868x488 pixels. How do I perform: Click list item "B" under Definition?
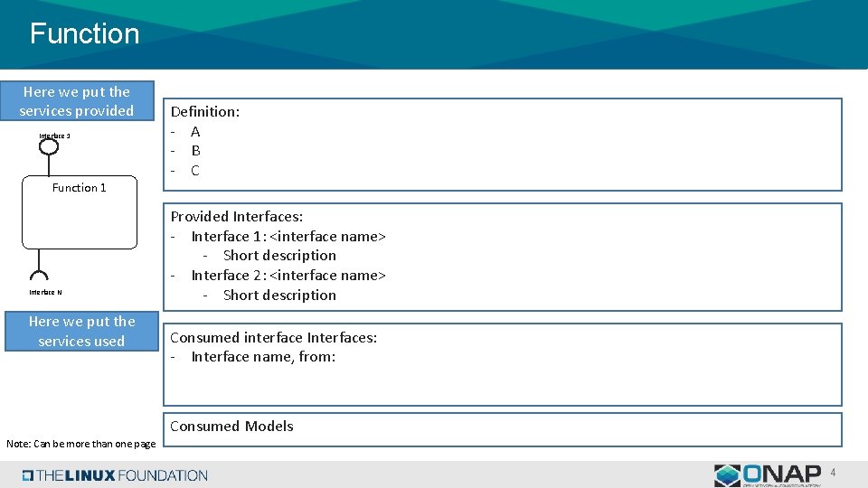coord(195,151)
